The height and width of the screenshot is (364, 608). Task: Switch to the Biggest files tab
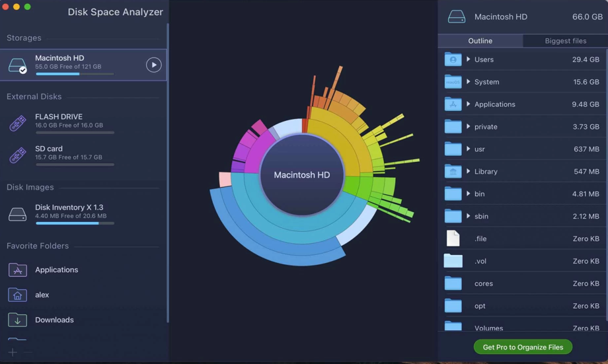coord(565,41)
